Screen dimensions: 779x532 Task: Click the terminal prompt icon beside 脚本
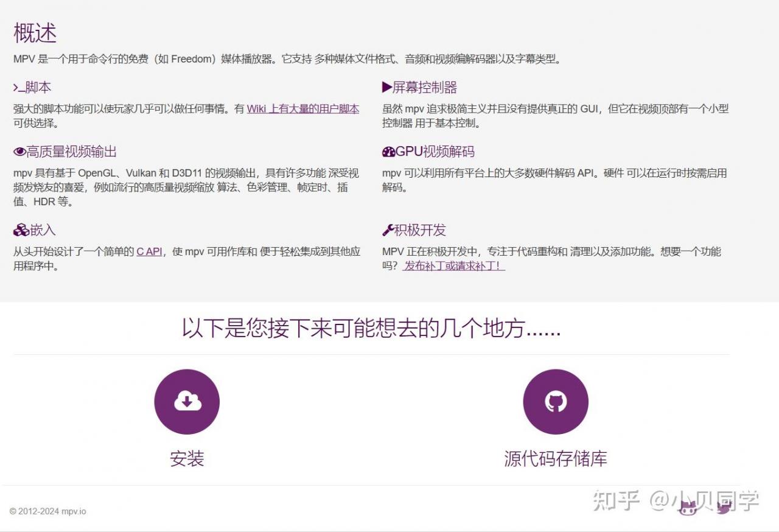point(19,88)
